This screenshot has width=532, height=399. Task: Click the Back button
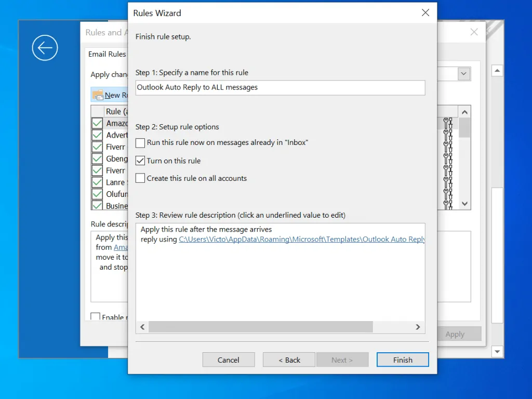[288, 360]
